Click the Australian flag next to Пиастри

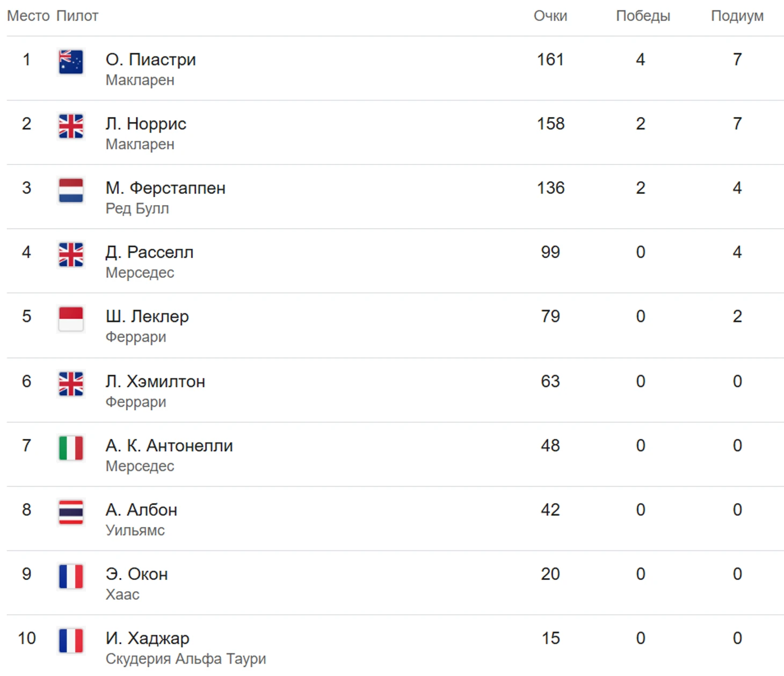click(71, 62)
